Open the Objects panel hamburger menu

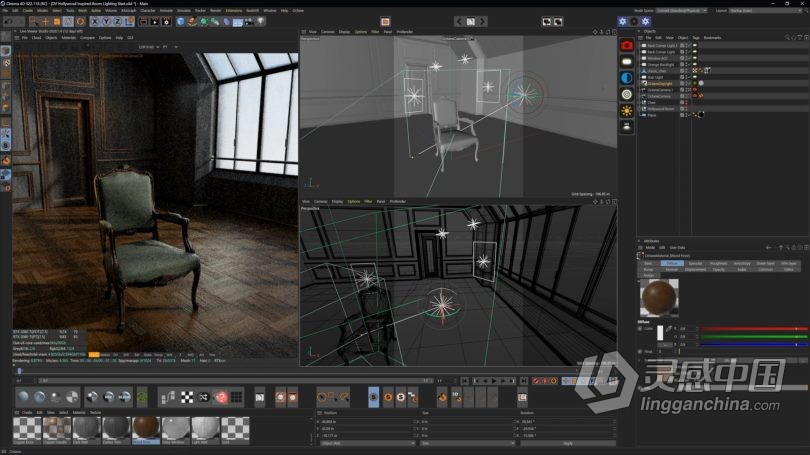[x=641, y=38]
